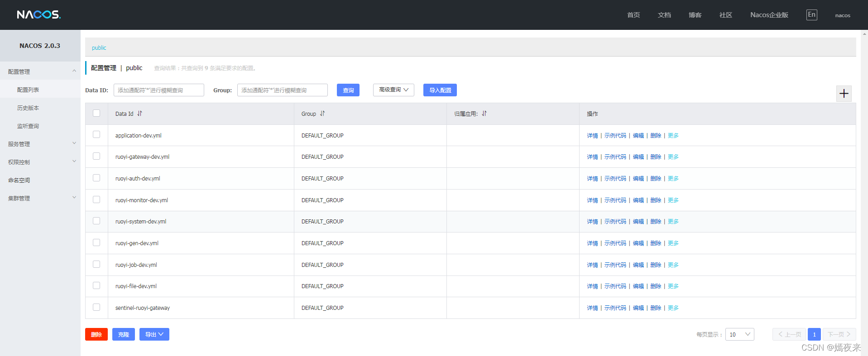This screenshot has height=356, width=868.
Task: Check the ruoyi-auth-dev.yml row checkbox
Action: point(96,178)
